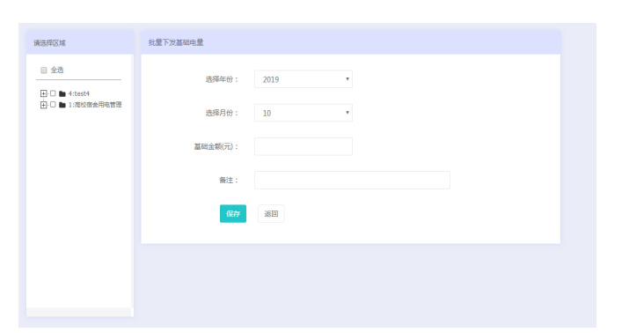Select the 1:高校宿舍用电管理 tree label
This screenshot has width=644, height=333.
(95, 105)
